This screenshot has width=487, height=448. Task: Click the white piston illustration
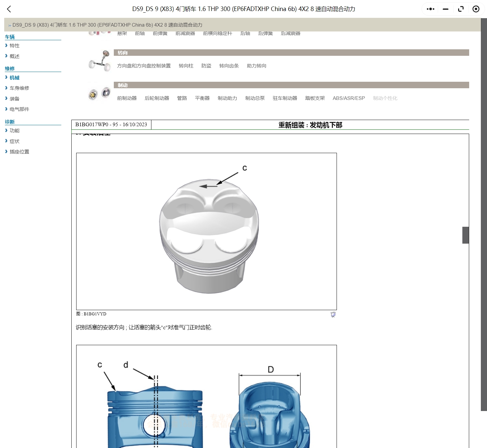208,234
